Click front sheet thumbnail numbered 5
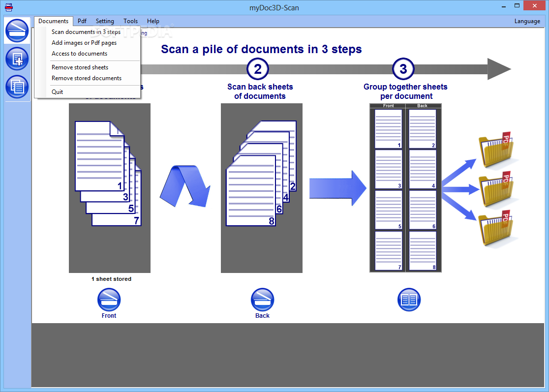 pyautogui.click(x=388, y=210)
